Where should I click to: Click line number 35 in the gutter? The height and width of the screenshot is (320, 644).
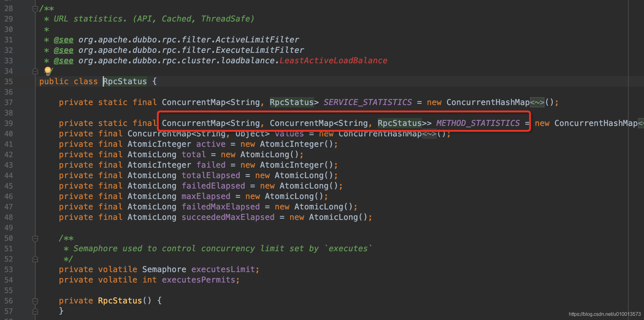(9, 82)
